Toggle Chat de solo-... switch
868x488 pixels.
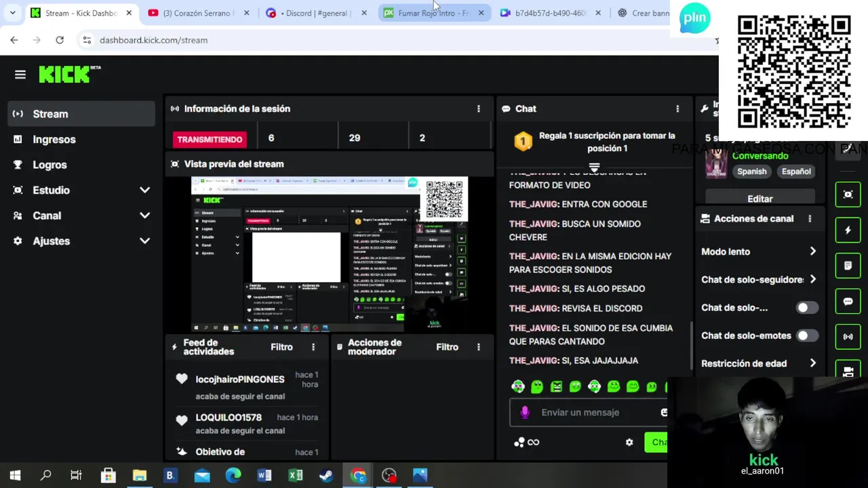(806, 308)
